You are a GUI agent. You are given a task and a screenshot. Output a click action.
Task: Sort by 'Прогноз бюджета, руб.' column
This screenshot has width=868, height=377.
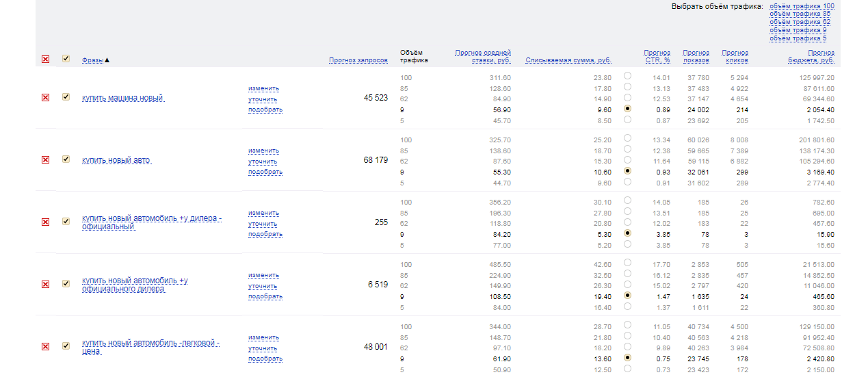click(811, 56)
